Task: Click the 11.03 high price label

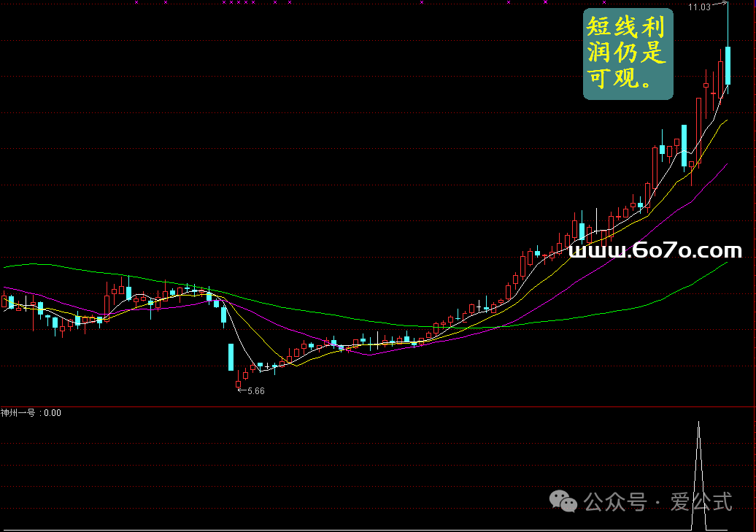Action: coord(699,7)
